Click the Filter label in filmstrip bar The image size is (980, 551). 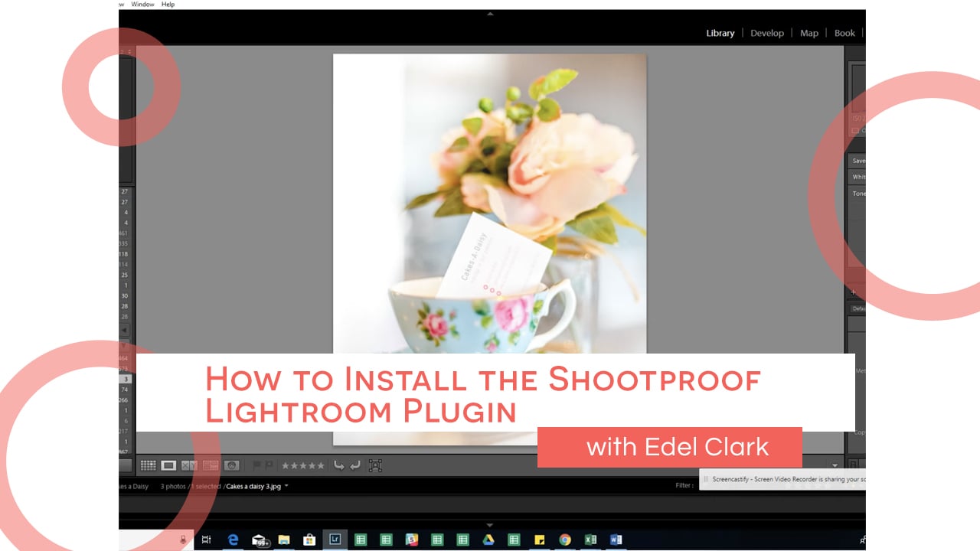pyautogui.click(x=684, y=485)
